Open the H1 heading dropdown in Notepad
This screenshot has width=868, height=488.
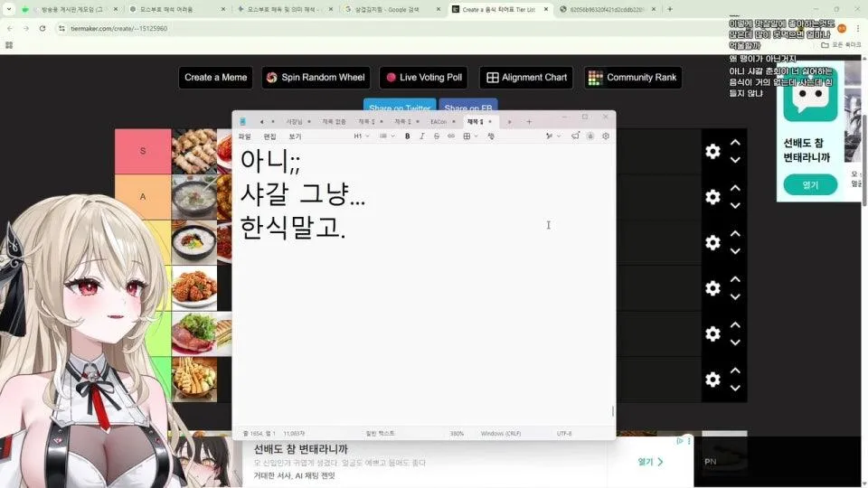[362, 136]
